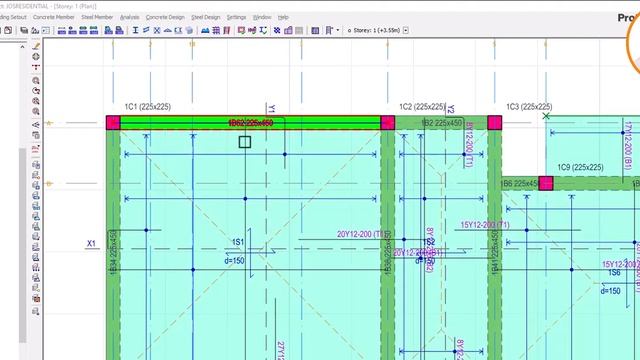The image size is (640, 360).
Task: Click the blue checkered pattern toolbar icon
Action: coord(277,30)
